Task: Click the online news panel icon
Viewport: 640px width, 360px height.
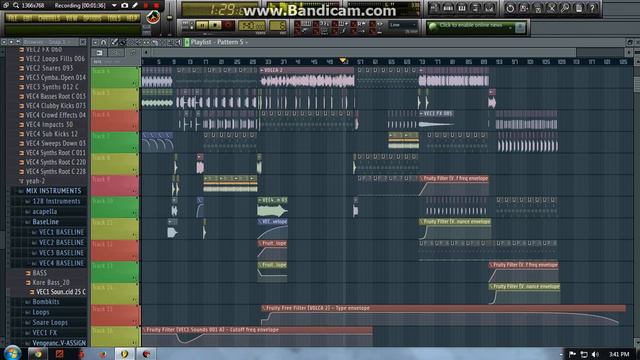Action: [520, 27]
